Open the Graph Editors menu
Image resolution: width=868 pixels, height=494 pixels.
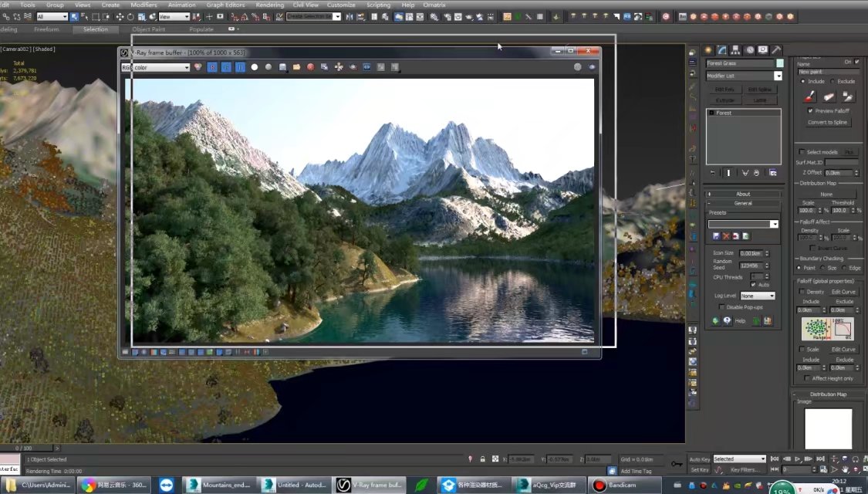225,5
